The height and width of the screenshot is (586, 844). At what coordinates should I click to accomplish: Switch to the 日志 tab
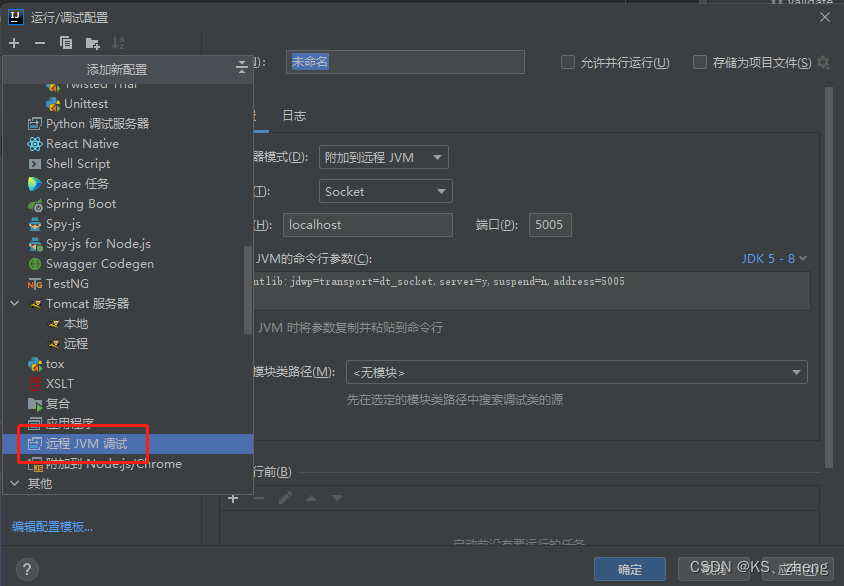293,115
